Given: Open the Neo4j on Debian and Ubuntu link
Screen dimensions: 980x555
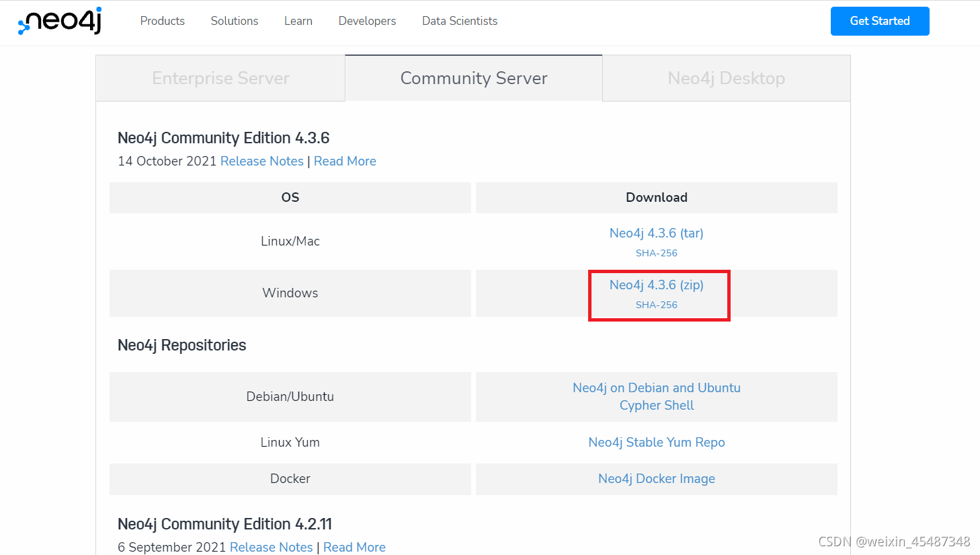Looking at the screenshot, I should (x=657, y=387).
